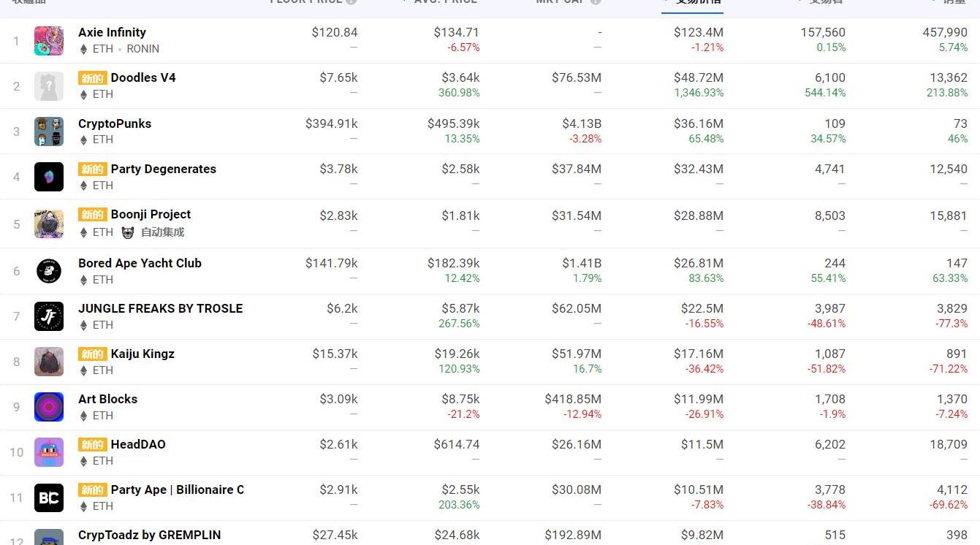
Task: Open the CrypToadz by GREMPLIN collection
Action: 149,535
